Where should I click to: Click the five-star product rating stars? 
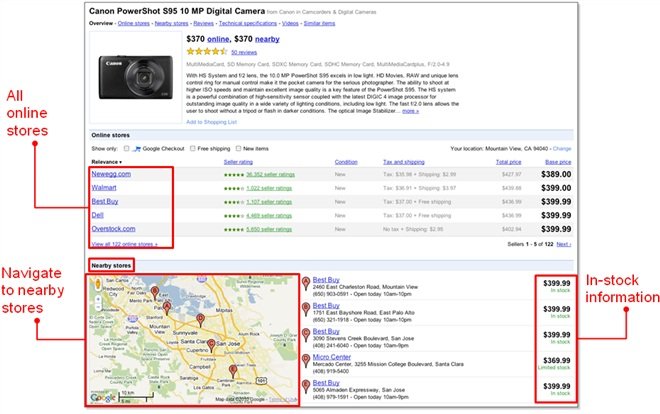click(x=207, y=51)
